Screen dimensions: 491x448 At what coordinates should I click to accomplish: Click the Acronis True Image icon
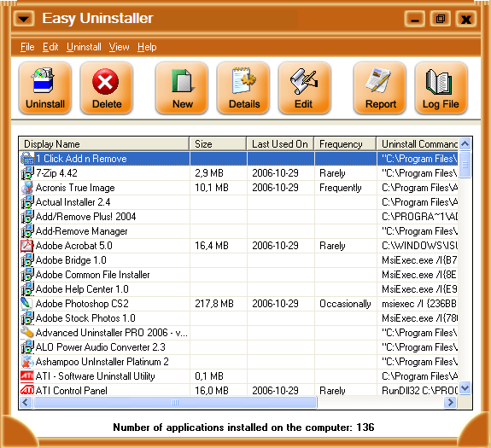click(27, 188)
